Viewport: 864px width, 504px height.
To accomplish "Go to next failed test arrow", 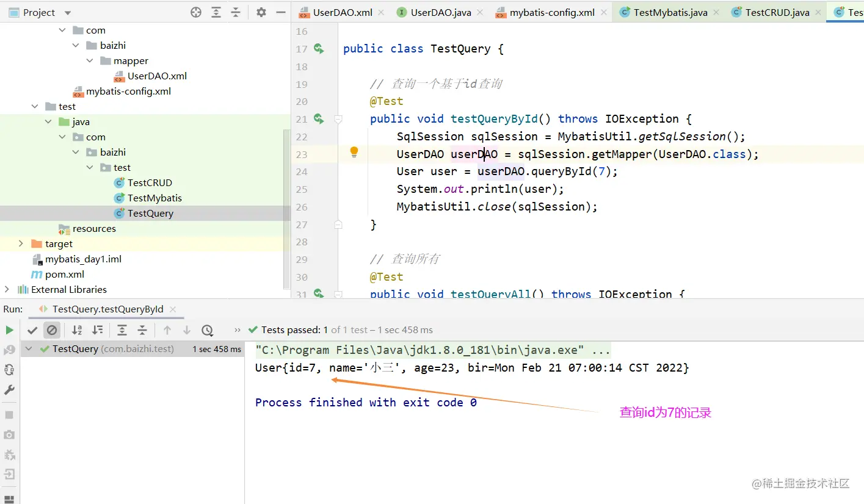I will tap(187, 330).
